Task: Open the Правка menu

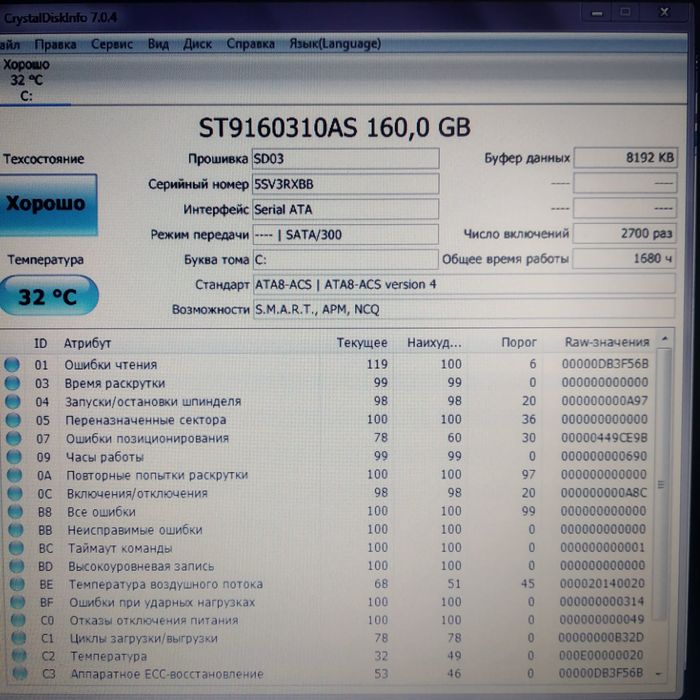Action: 55,45
